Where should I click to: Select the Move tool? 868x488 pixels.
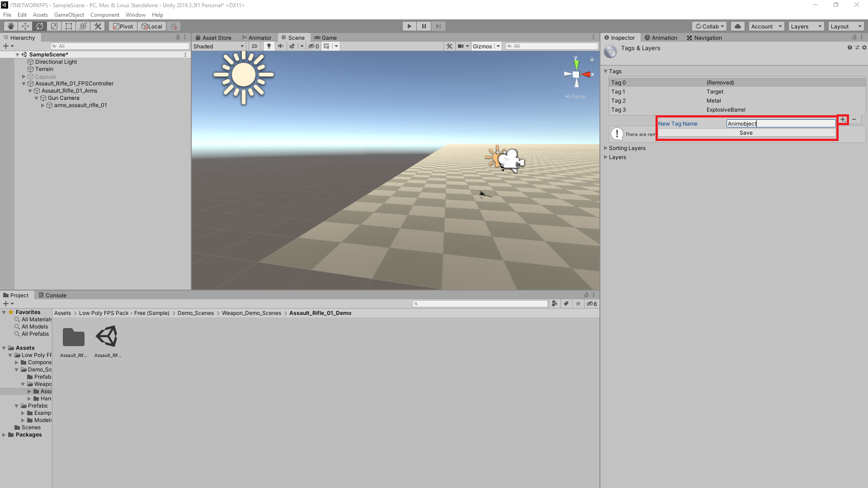[x=25, y=26]
